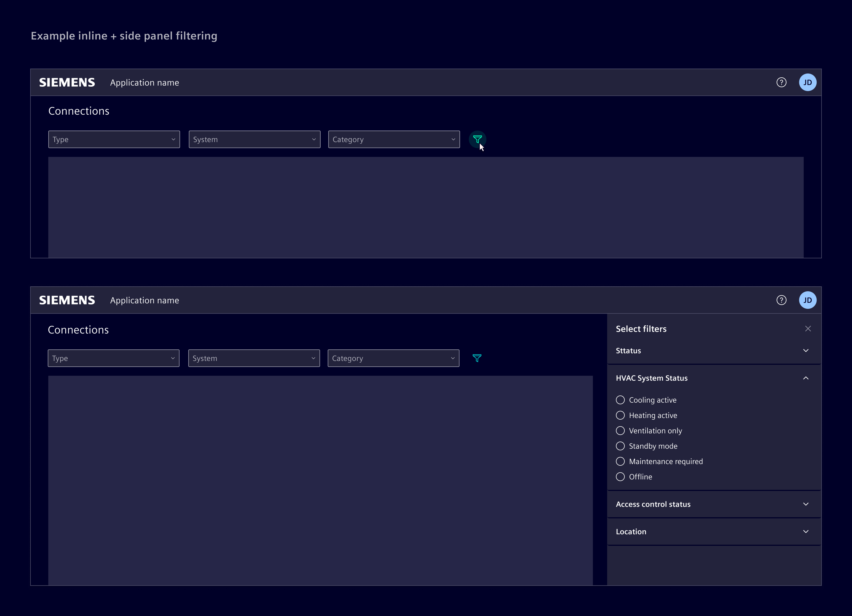The height and width of the screenshot is (616, 852).
Task: Open the Type dropdown in top filter bar
Action: 114,139
